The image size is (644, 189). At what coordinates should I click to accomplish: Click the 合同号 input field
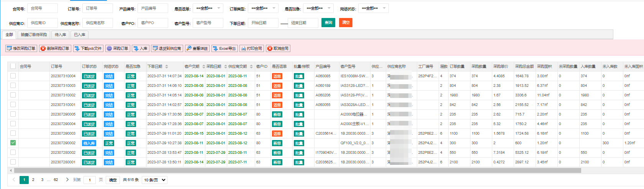(x=42, y=8)
